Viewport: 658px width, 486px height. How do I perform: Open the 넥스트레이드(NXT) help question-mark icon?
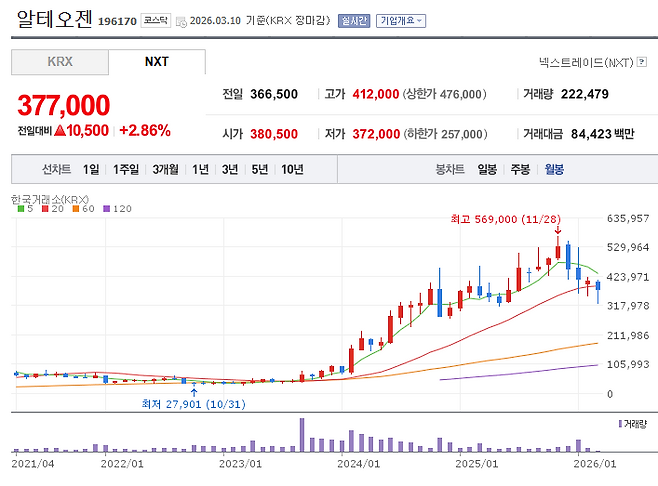643,62
